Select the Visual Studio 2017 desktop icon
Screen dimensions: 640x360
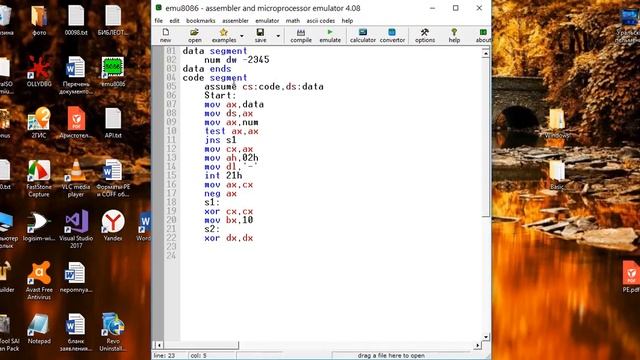[76, 229]
